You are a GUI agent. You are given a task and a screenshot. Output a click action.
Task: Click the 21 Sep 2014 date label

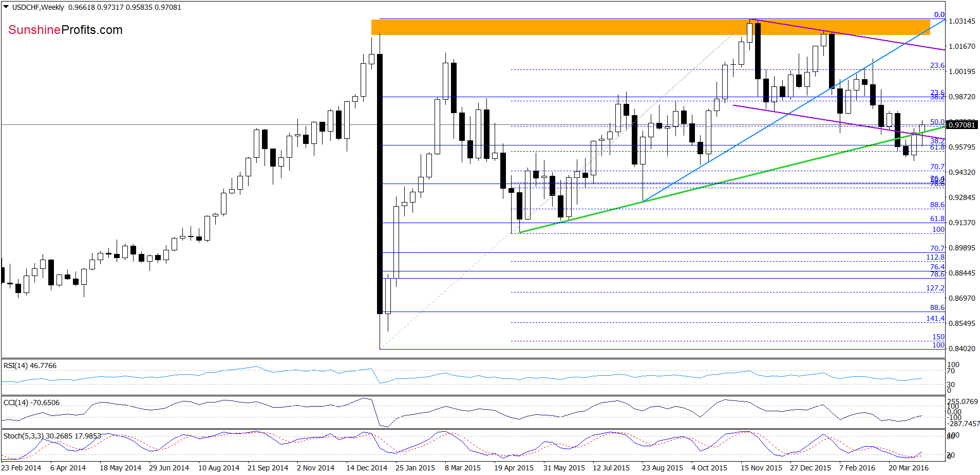pyautogui.click(x=268, y=468)
